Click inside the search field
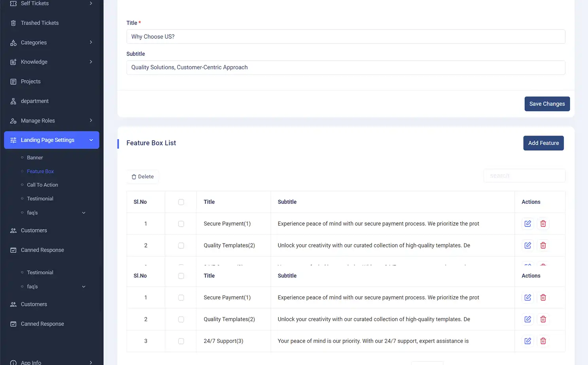The width and height of the screenshot is (588, 365). 524,176
